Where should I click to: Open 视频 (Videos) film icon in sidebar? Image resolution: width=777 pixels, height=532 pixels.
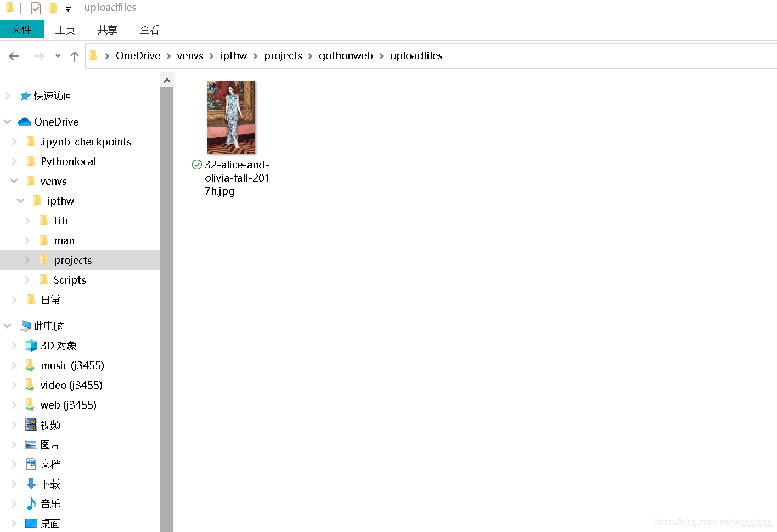tap(31, 425)
